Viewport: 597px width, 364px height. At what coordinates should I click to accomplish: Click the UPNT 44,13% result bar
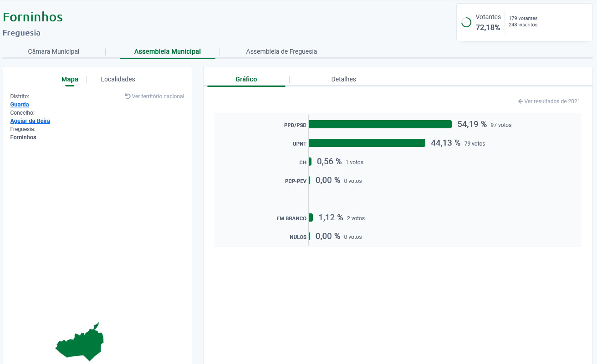click(367, 143)
